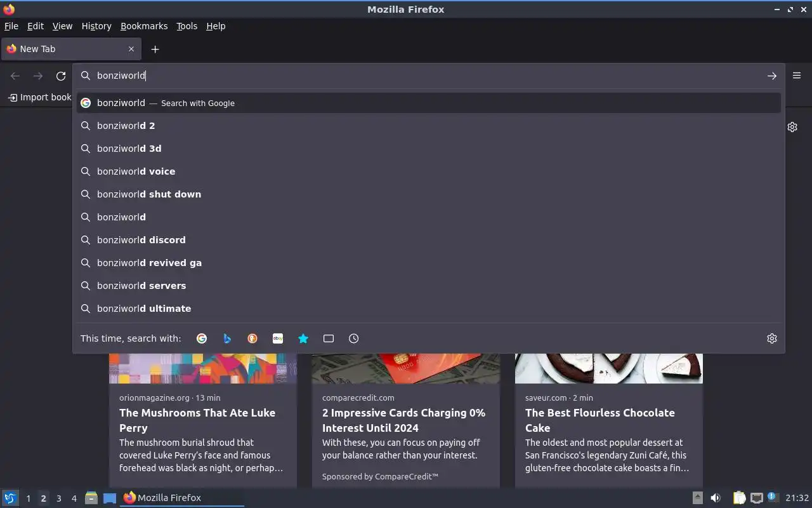
Task: Switch to workspace 4
Action: coord(74,498)
